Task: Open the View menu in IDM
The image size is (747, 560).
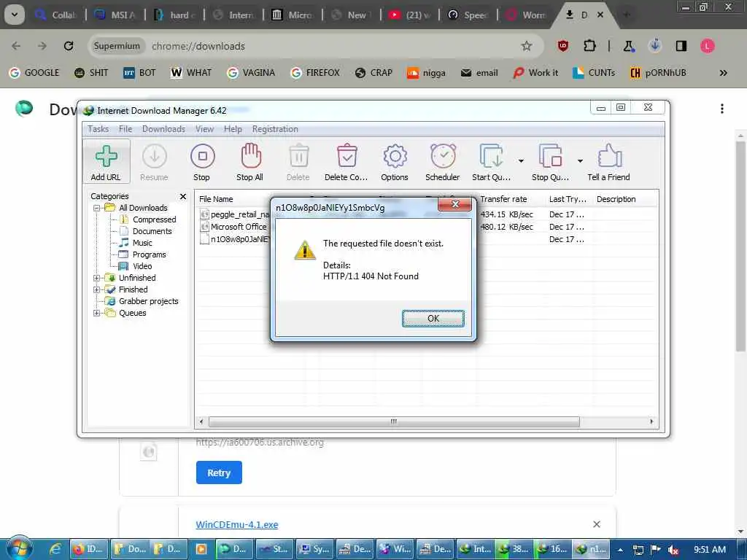Action: [x=204, y=129]
